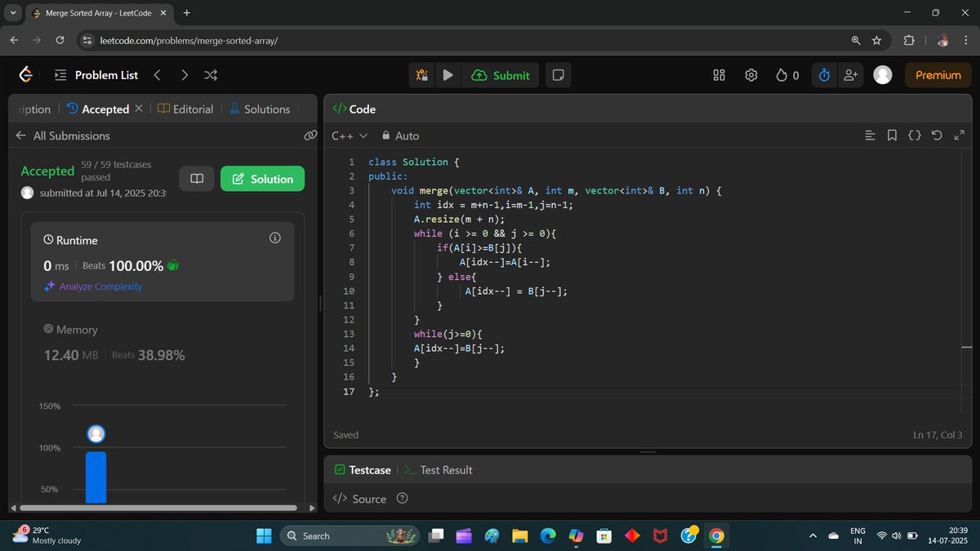
Task: Click the format code lines icon
Action: [871, 136]
